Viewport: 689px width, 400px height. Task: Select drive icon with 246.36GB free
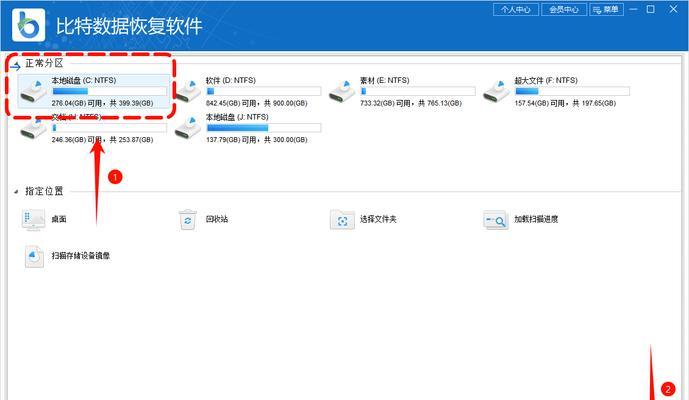[33, 128]
